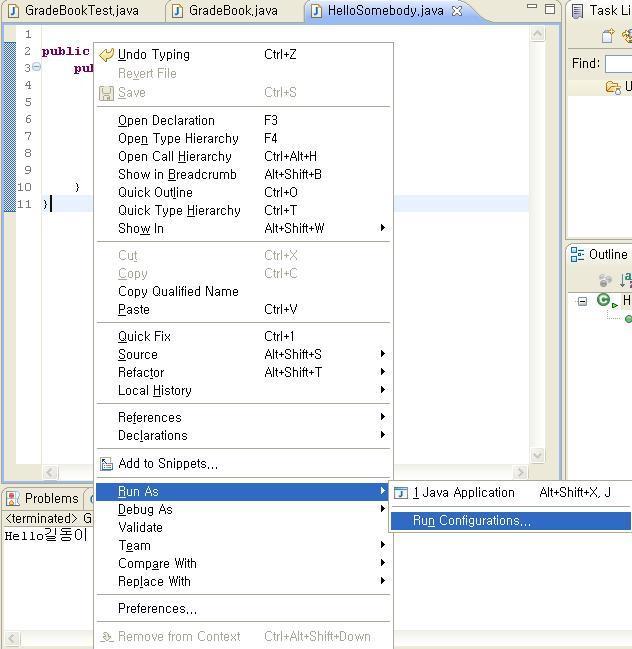Choose Copy Qualified Name

click(244, 291)
